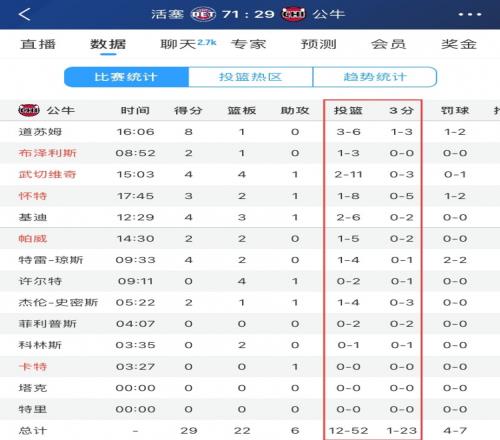Switch to the 奖金 tab

459,44
